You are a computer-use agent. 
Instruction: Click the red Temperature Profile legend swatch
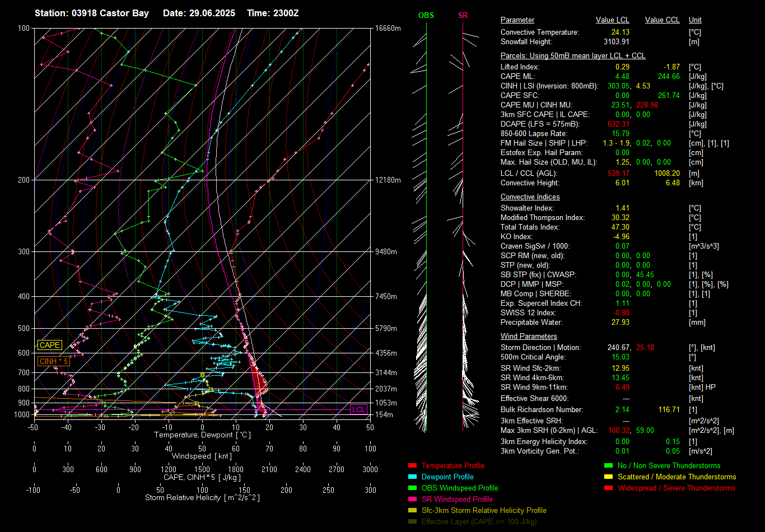[x=413, y=465]
